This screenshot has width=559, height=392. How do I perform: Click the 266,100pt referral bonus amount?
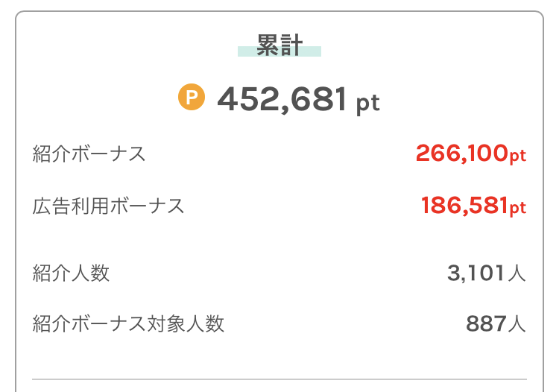pos(471,154)
